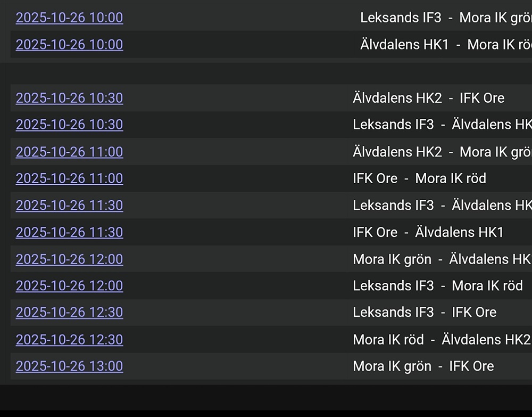
Task: Select the Älvdalens HK2 - IFK Ore match text
Action: point(428,98)
